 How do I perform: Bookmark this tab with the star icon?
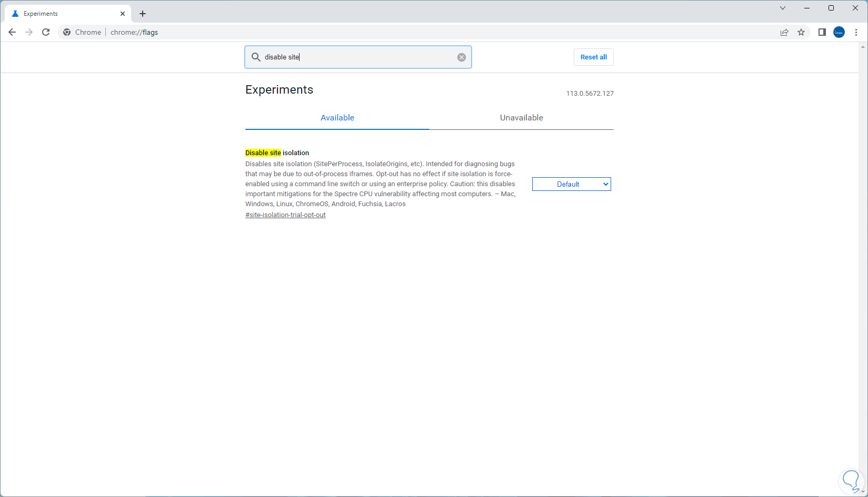(801, 32)
